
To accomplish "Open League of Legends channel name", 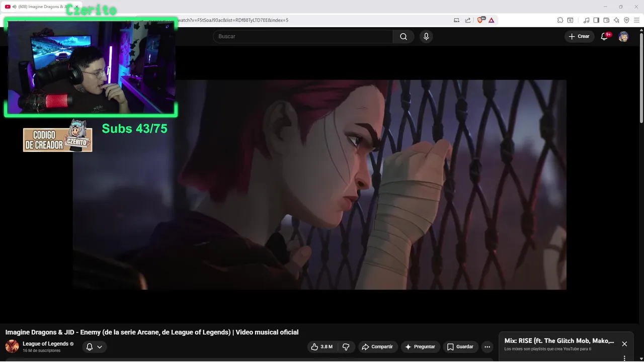I will (45, 344).
